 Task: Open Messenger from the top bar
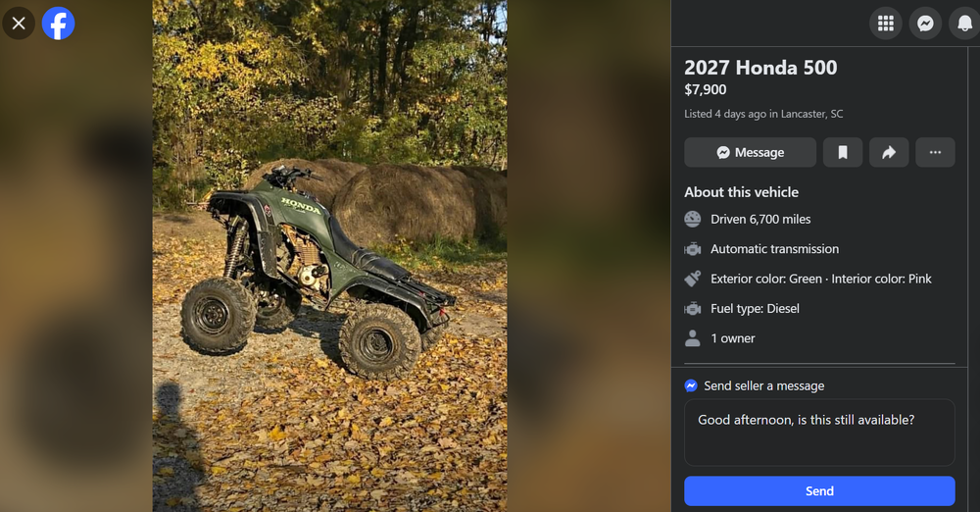pos(925,24)
